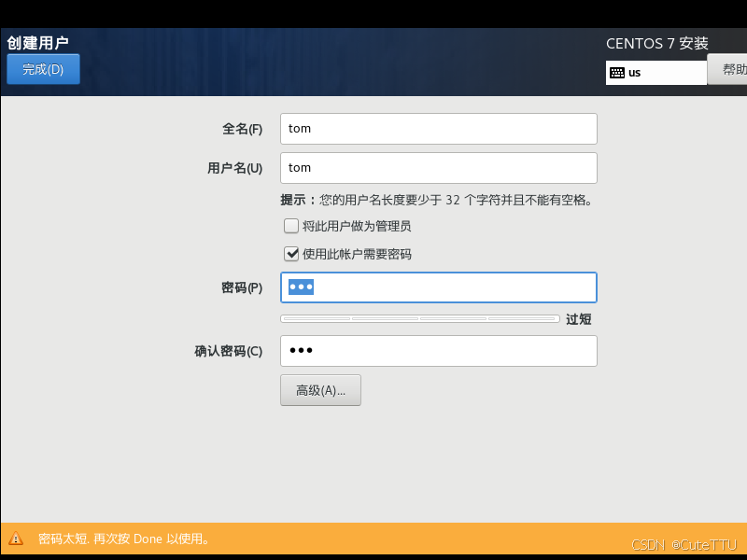Focus the 全名(F) full name field
Screen dimensions: 747x560
point(438,129)
